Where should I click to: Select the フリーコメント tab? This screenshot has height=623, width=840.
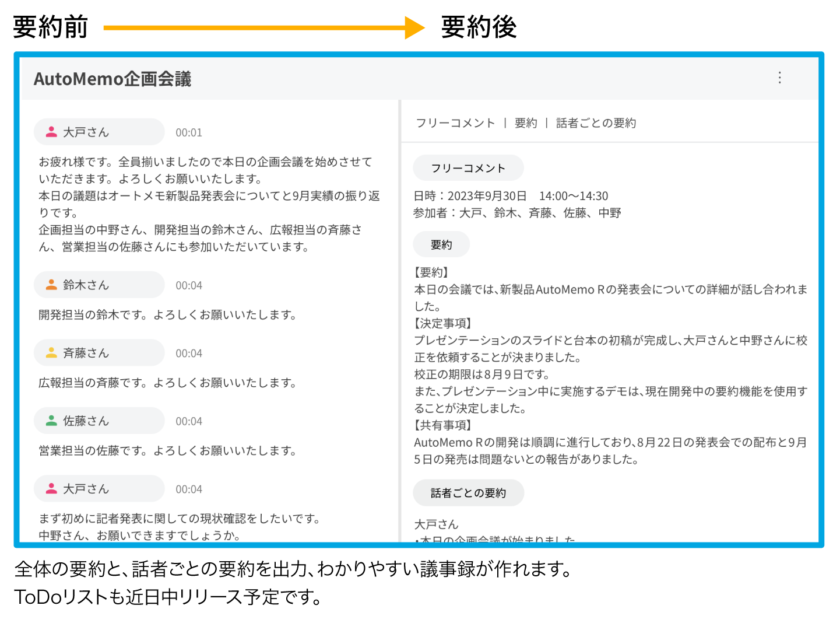[x=454, y=123]
